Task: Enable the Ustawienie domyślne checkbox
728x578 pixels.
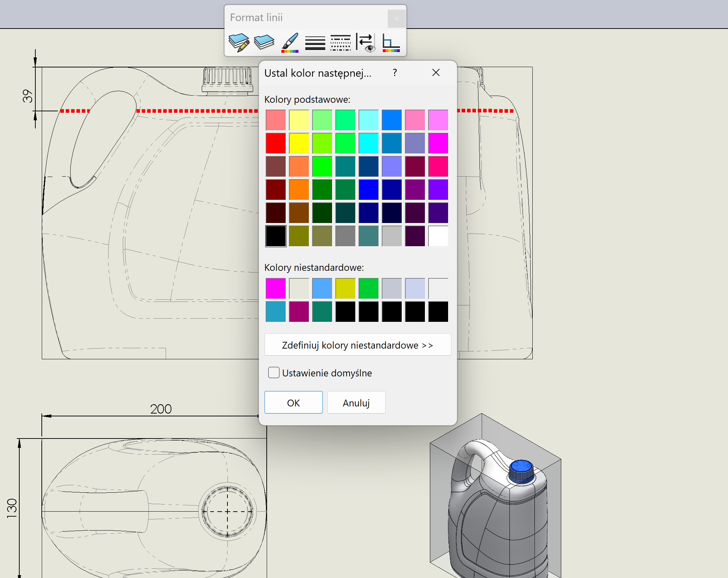Action: pyautogui.click(x=274, y=372)
